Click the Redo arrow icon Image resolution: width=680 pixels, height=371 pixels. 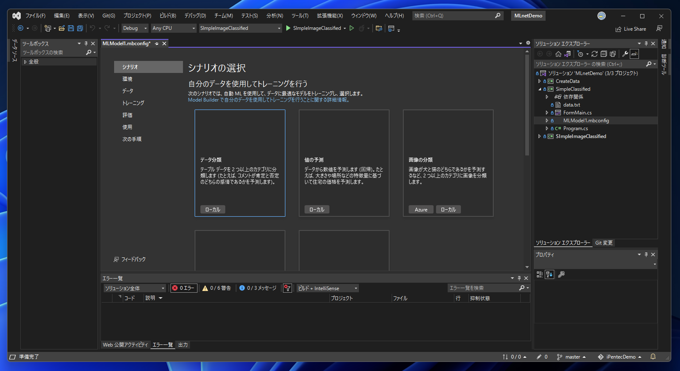coord(107,28)
